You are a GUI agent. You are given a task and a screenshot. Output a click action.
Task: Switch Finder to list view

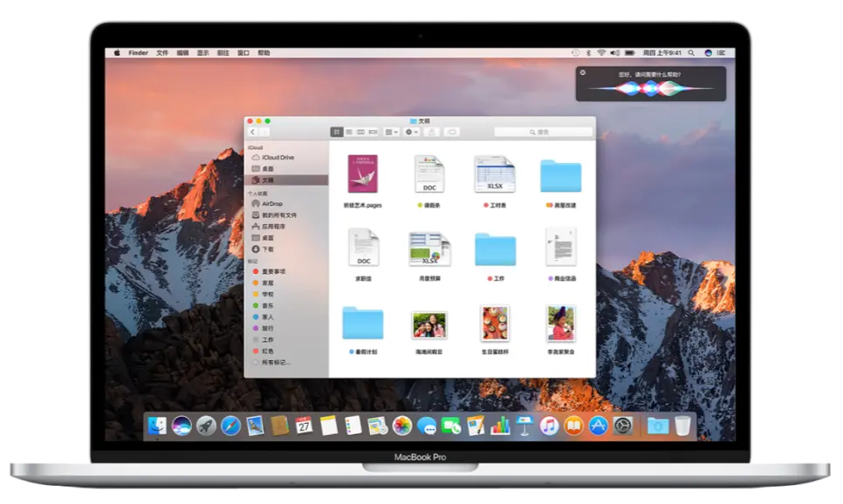348,132
